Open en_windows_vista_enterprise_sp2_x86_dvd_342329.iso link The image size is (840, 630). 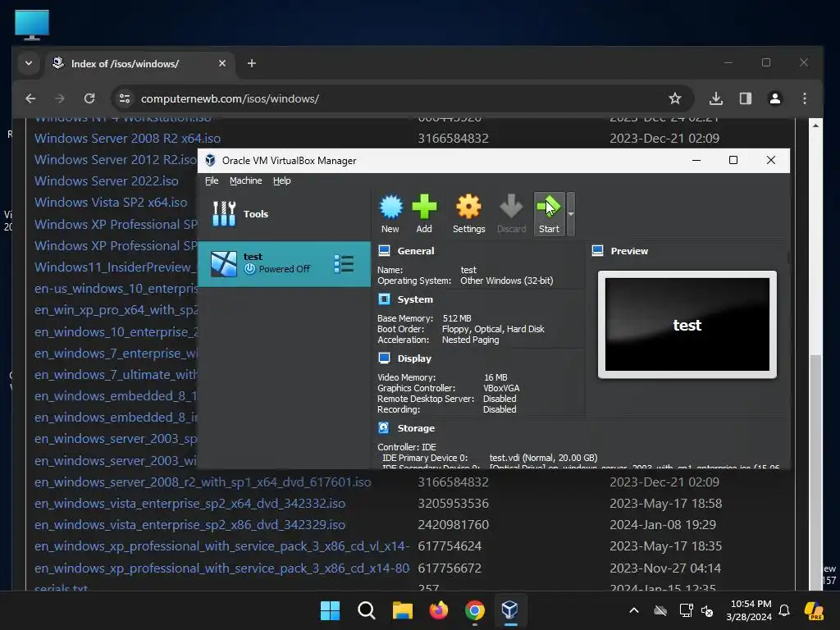[189, 525]
